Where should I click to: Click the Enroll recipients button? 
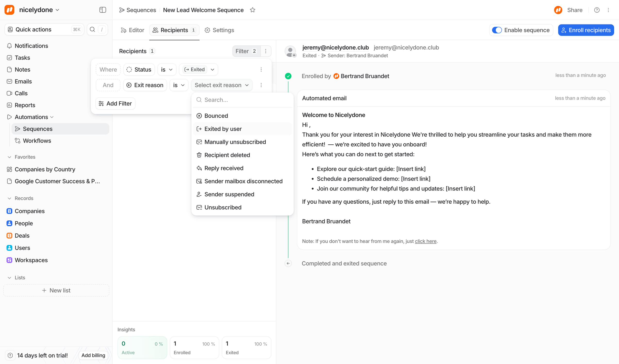tap(586, 30)
